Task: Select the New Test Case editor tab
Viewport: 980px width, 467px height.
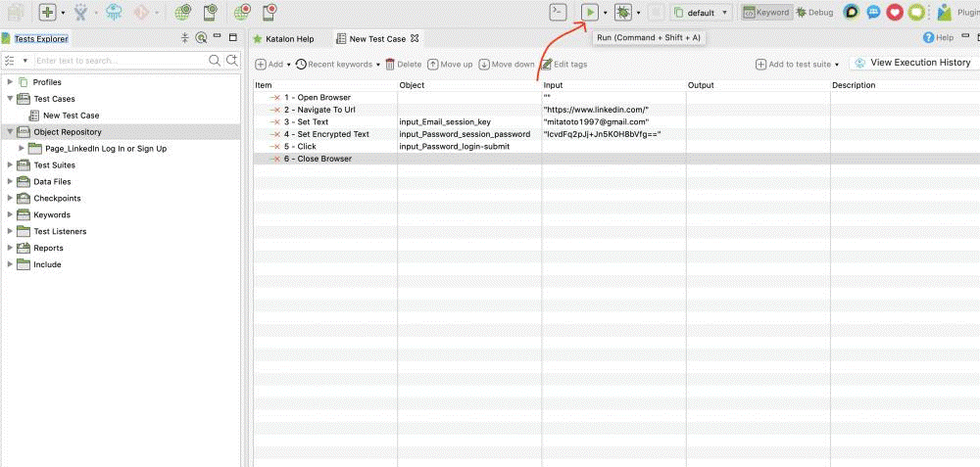Action: 377,39
